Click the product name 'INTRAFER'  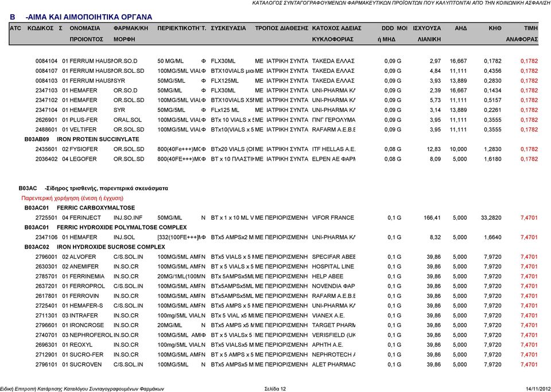(84, 316)
